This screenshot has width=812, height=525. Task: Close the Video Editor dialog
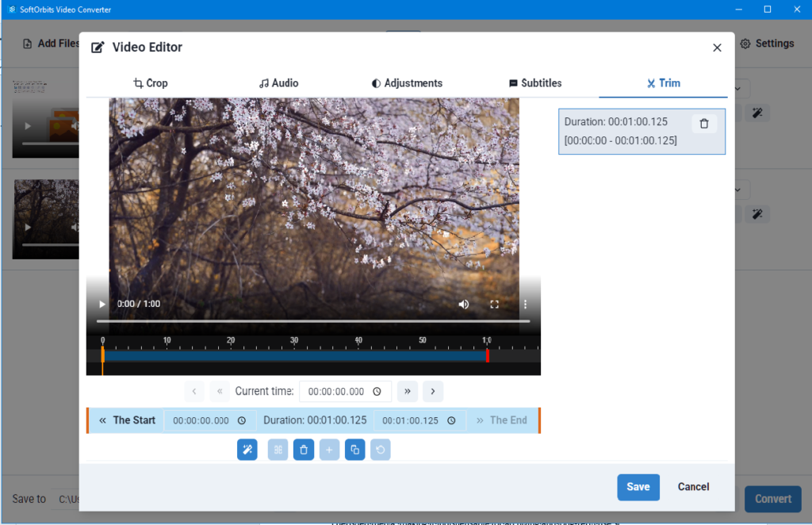717,48
